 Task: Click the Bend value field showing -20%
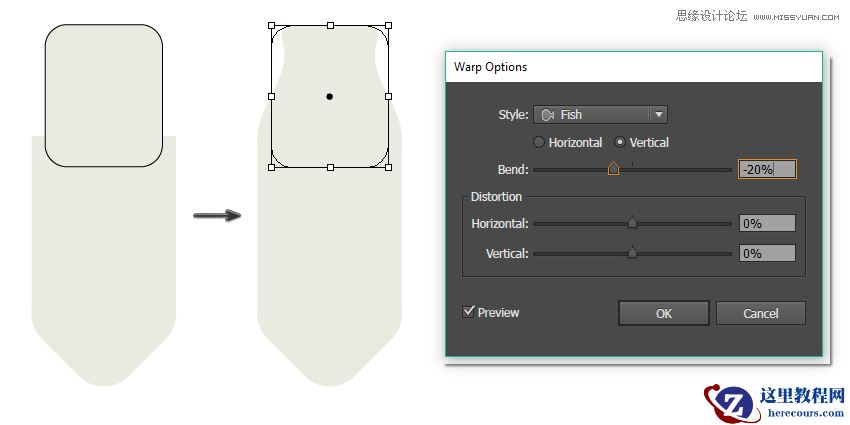tap(767, 169)
